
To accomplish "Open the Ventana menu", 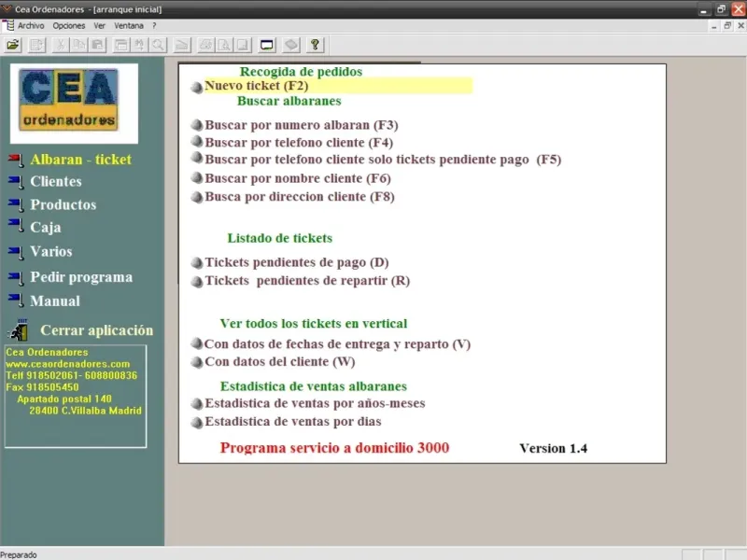I will tap(129, 26).
